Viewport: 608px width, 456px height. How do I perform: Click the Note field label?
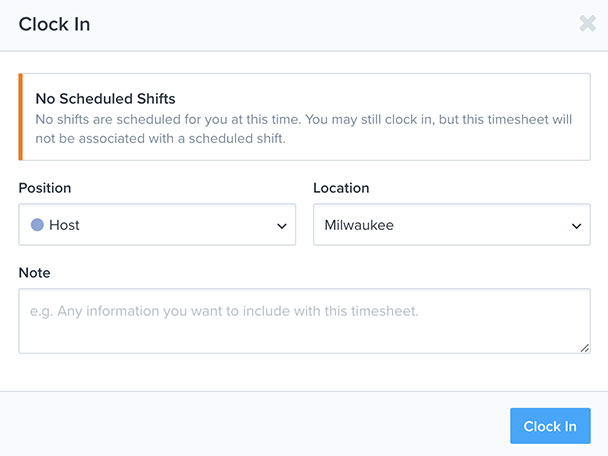[35, 273]
